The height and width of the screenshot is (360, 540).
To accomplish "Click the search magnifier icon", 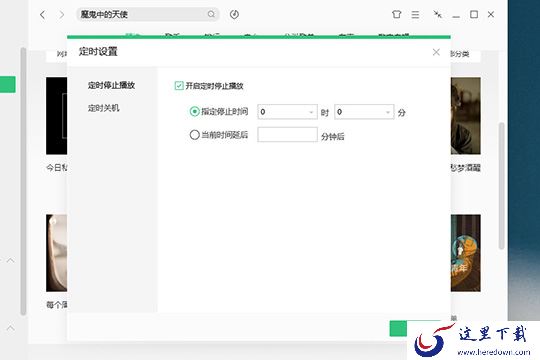I will (211, 14).
